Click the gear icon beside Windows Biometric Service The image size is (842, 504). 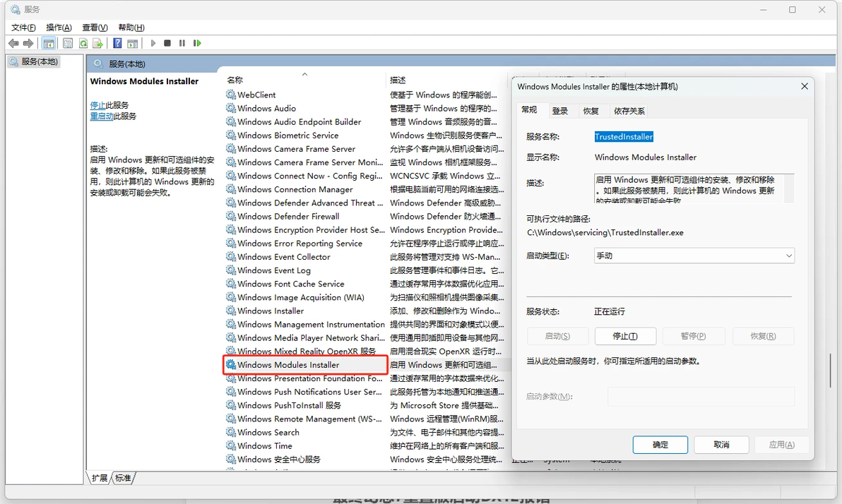click(x=231, y=136)
